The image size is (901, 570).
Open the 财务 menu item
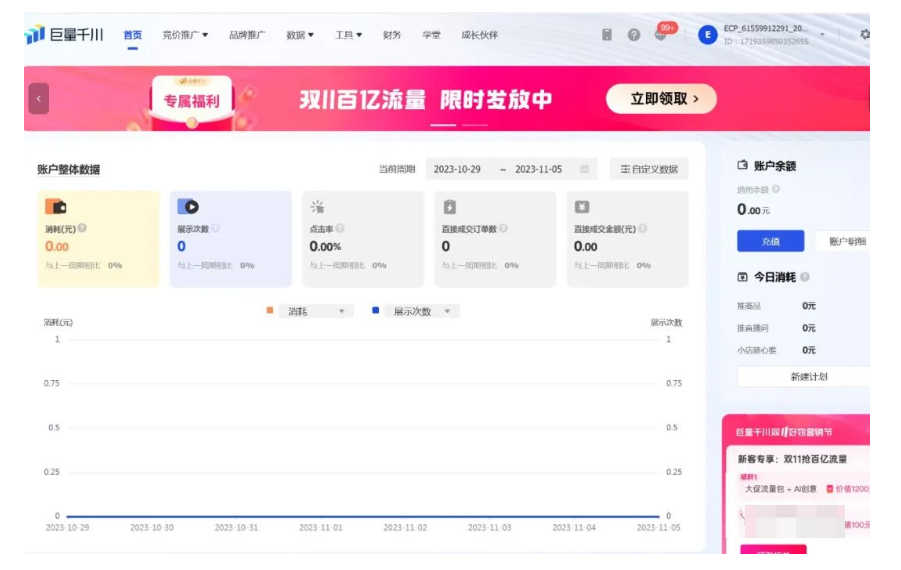pyautogui.click(x=392, y=35)
